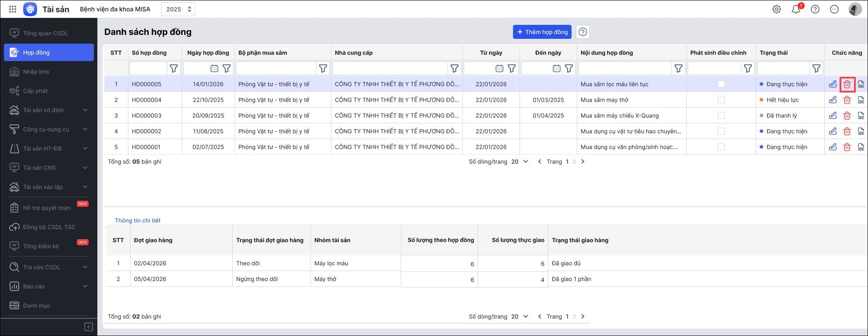The height and width of the screenshot is (336, 868).
Task: Tick Phát sinh điều chỉnh checkbox for HD000001
Action: pyautogui.click(x=721, y=147)
